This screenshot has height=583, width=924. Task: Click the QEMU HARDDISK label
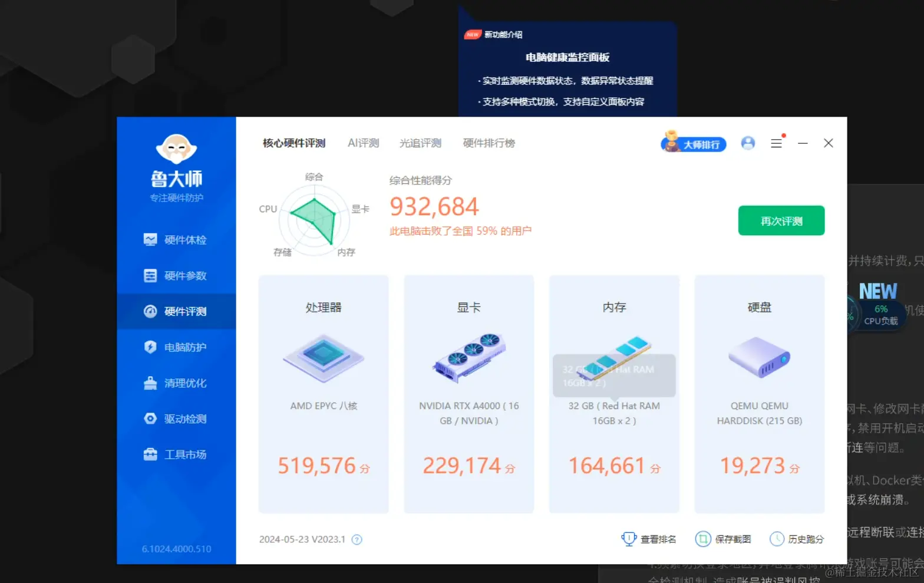760,413
